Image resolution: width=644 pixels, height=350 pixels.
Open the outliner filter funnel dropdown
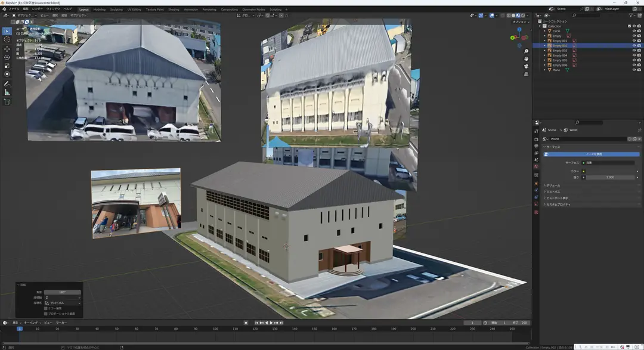tap(632, 15)
